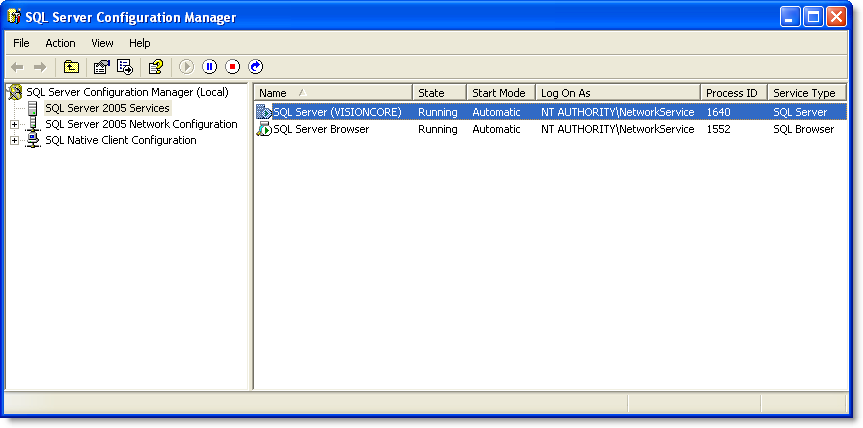Select SQL Server Configuration Manager (Local) node
The width and height of the screenshot is (863, 428).
pos(127,92)
